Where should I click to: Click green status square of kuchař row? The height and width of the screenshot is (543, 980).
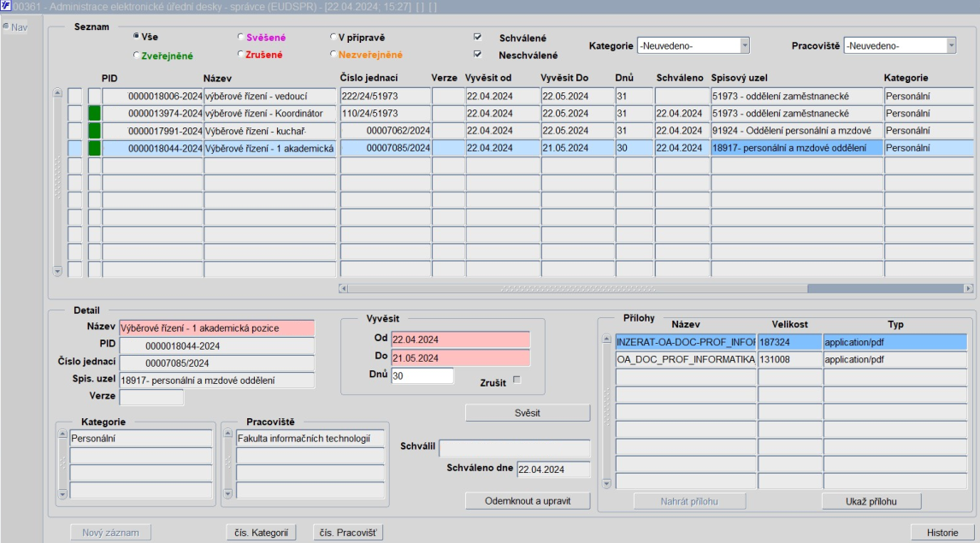(94, 131)
